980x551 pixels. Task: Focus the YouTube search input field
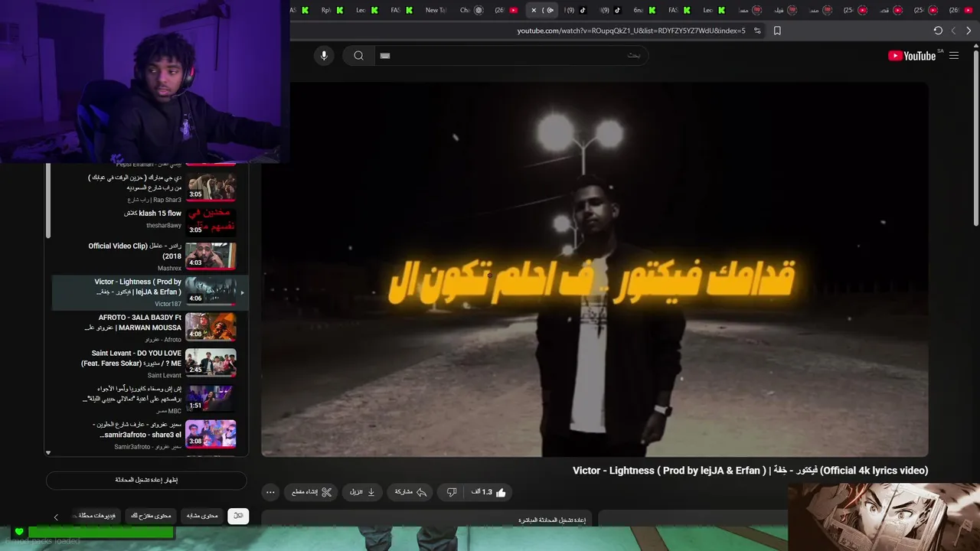click(510, 55)
